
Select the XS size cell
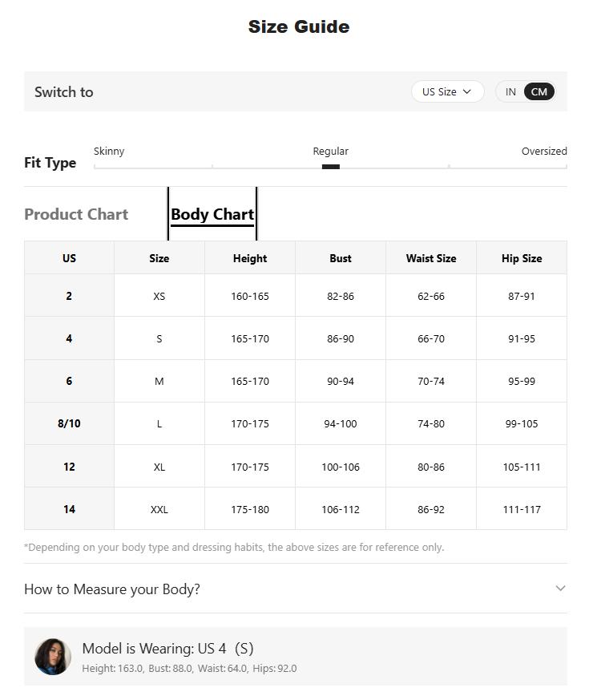159,296
